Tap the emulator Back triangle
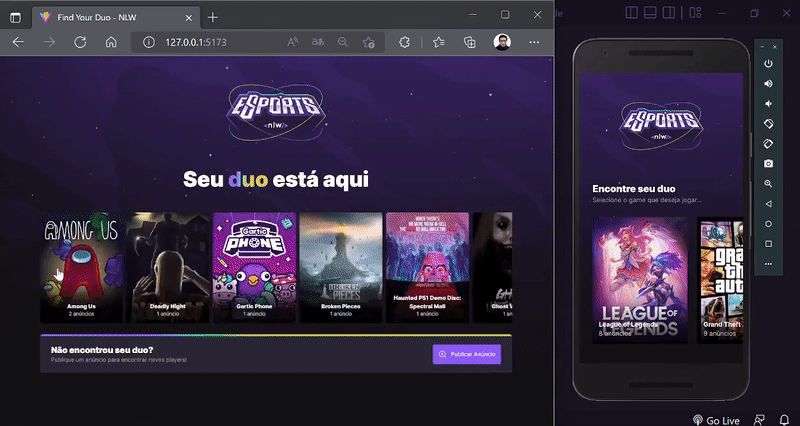This screenshot has width=800, height=426. pos(768,204)
